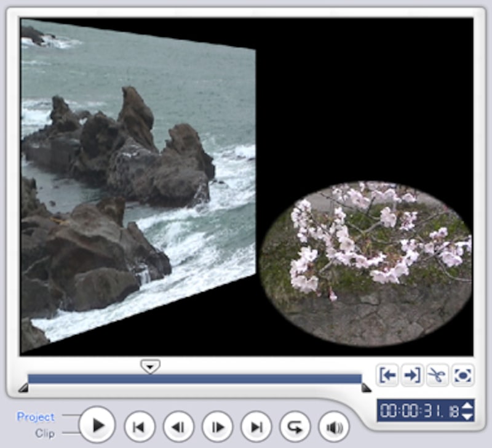Viewport: 492px width, 448px height.
Task: Click the timecode field showing 00:00:31.18
Action: 419,411
